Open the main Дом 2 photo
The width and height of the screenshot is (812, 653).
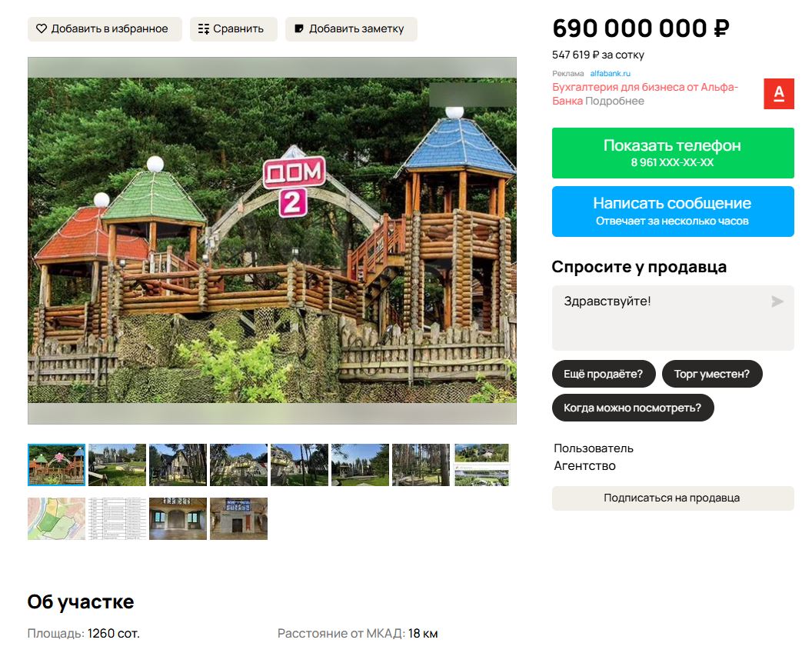pos(272,241)
